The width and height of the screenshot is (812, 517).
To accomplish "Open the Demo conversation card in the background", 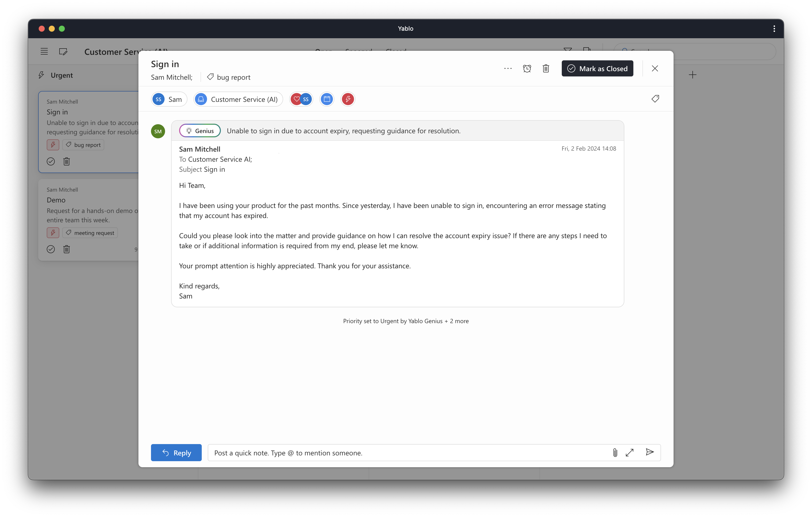I will pos(89,220).
